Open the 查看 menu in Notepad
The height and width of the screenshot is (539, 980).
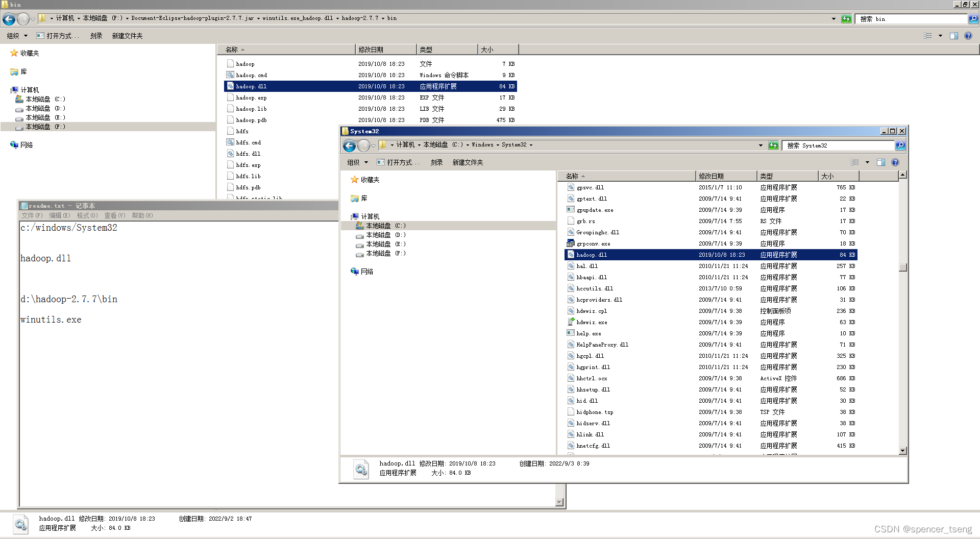(x=114, y=215)
